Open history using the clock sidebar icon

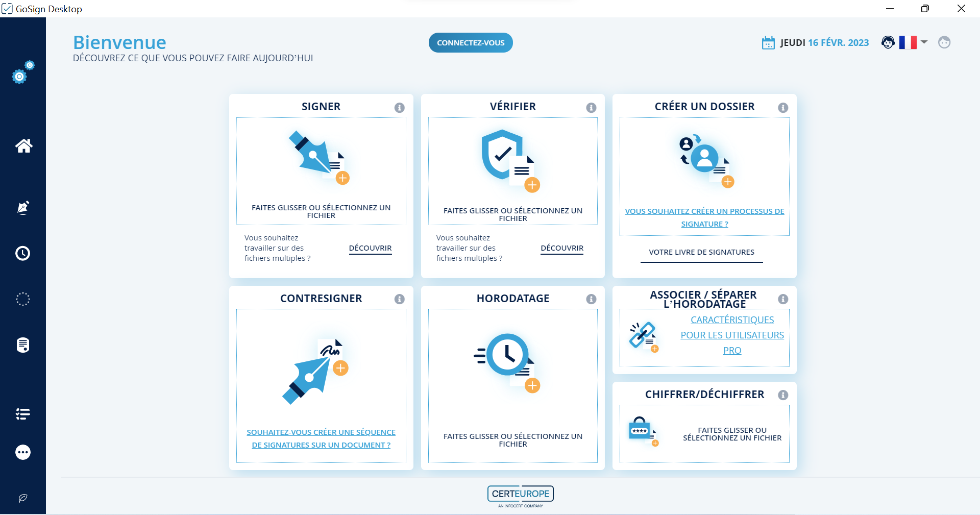(x=23, y=253)
